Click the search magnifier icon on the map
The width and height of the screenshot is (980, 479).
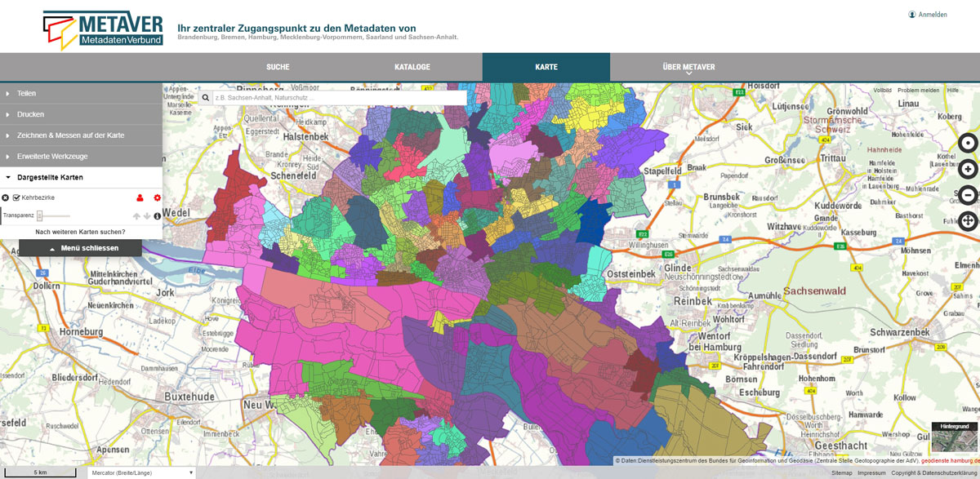[206, 98]
